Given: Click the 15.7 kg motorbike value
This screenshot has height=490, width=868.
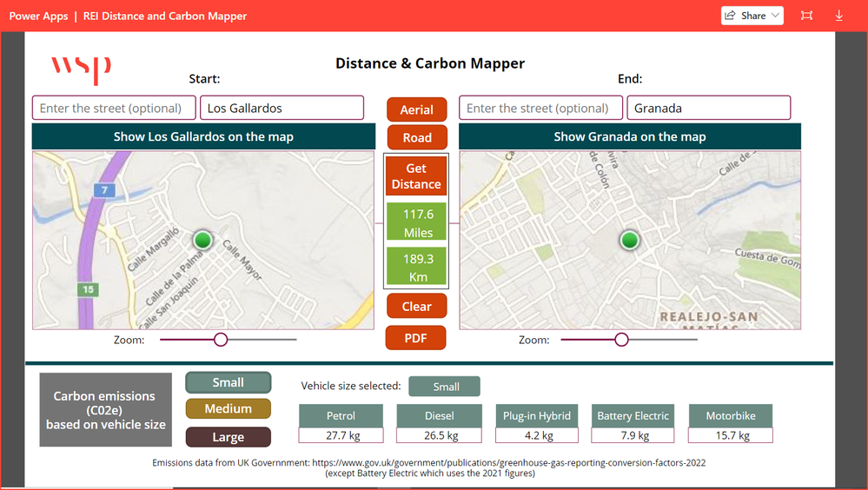Looking at the screenshot, I should [x=730, y=435].
